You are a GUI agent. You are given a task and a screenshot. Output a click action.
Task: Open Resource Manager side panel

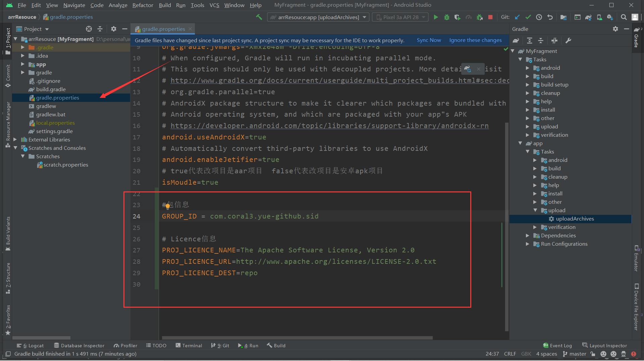click(x=8, y=125)
